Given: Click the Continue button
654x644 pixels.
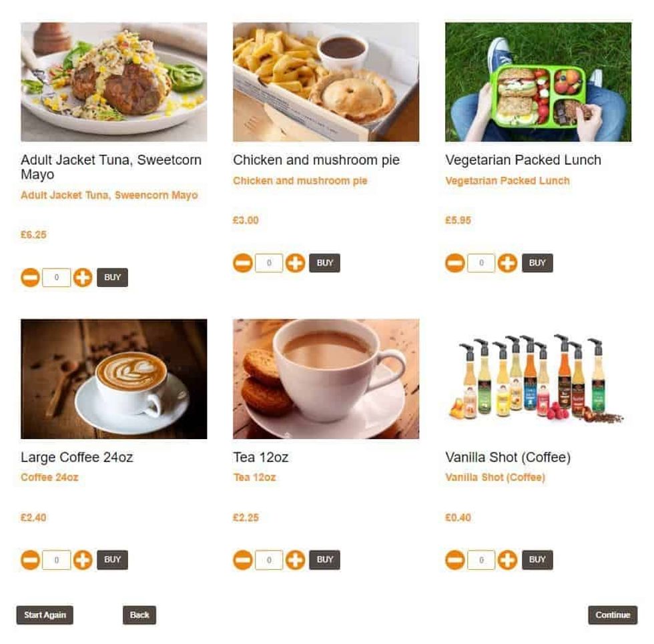Looking at the screenshot, I should coord(613,615).
